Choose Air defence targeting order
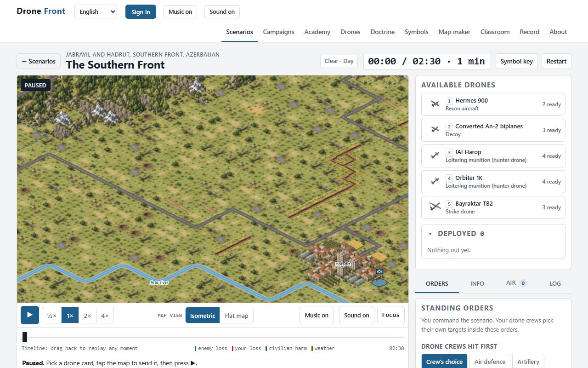 (490, 362)
